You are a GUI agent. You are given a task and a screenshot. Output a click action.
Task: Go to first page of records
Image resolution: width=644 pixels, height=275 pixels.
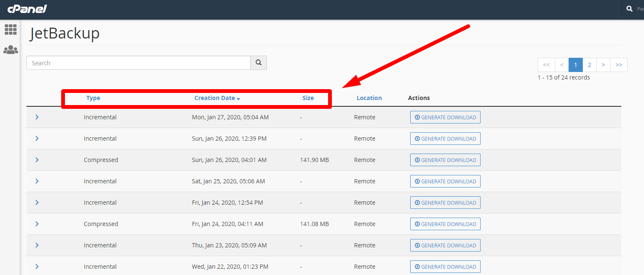coord(546,65)
